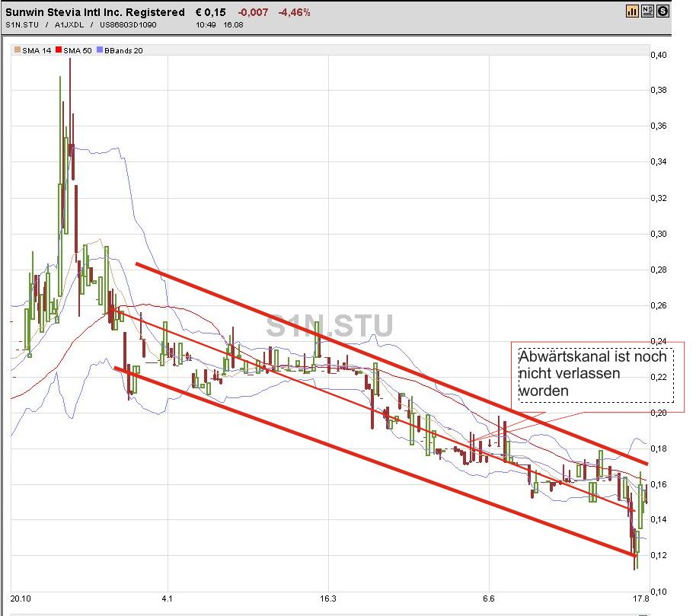Select the red SMA 50 legend marker

tap(57, 49)
